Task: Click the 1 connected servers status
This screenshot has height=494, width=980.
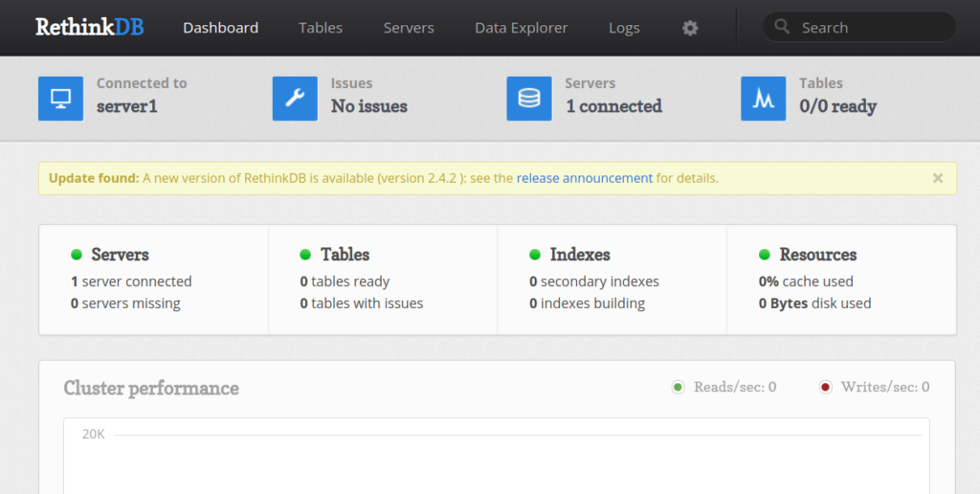Action: click(613, 106)
